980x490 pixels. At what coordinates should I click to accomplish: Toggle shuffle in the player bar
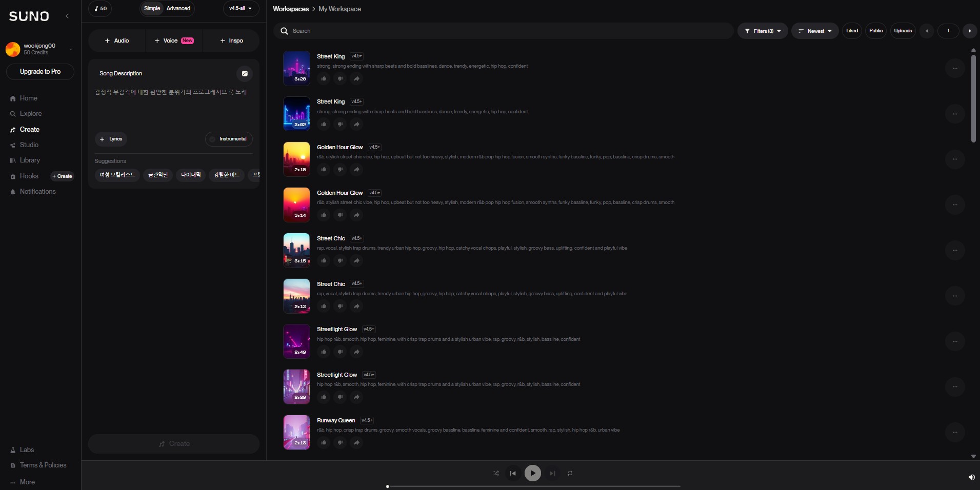point(496,473)
